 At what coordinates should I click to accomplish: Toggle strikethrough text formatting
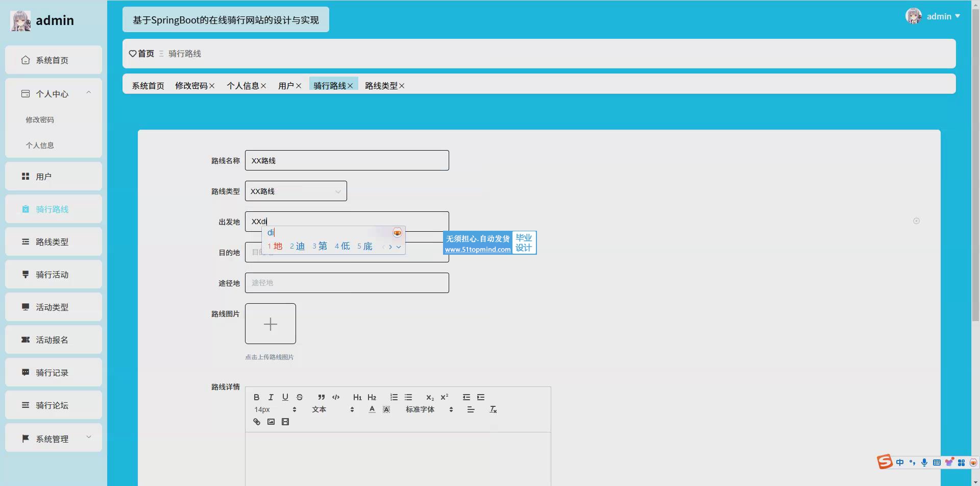(x=300, y=397)
